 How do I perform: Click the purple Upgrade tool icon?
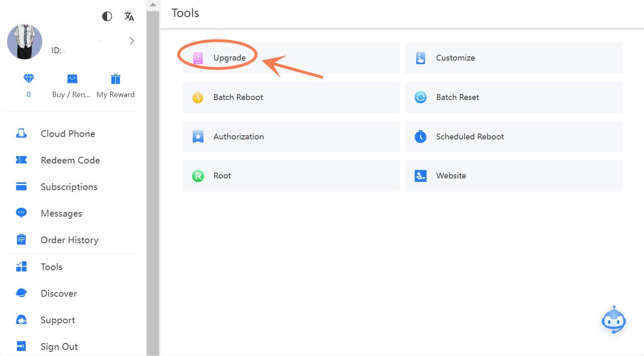[x=198, y=58]
